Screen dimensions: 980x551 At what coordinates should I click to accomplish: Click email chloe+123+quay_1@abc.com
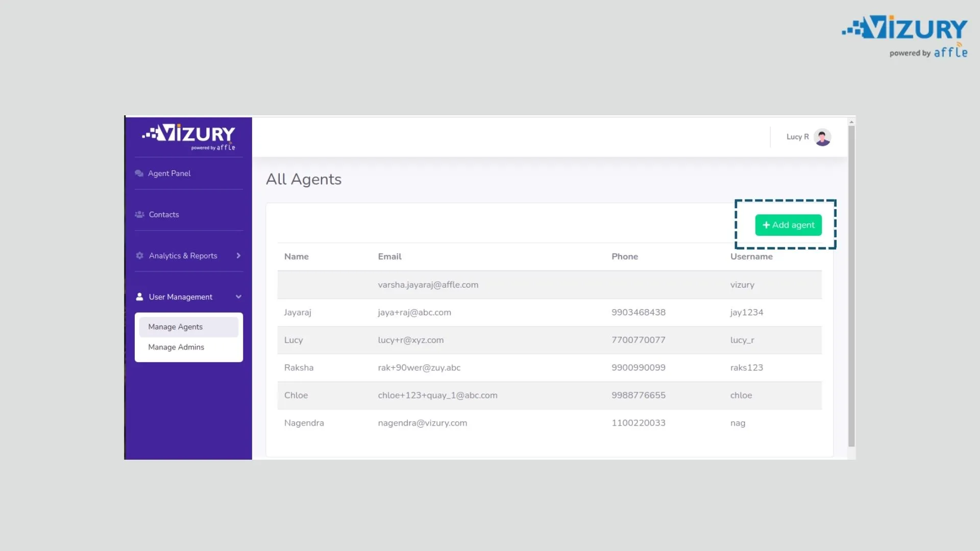[437, 395]
